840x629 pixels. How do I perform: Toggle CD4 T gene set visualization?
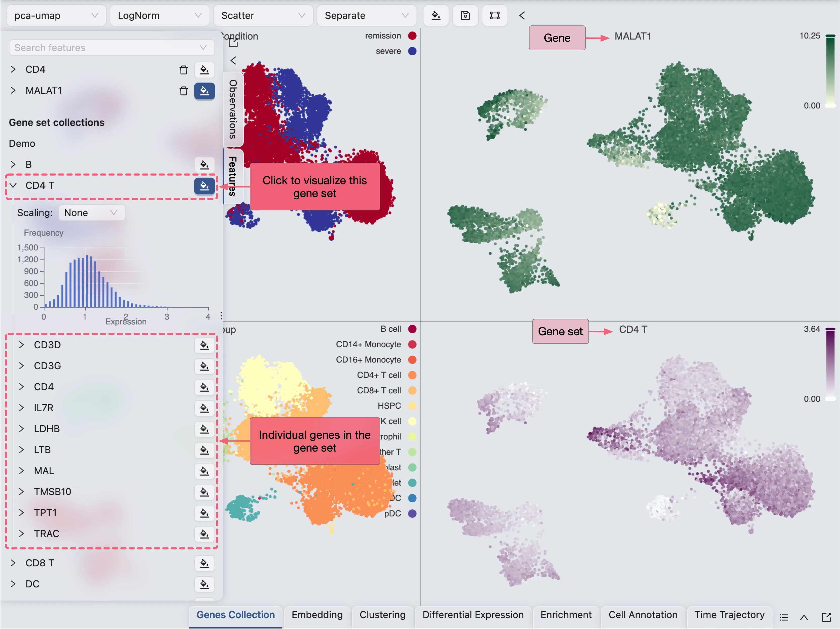pos(204,186)
